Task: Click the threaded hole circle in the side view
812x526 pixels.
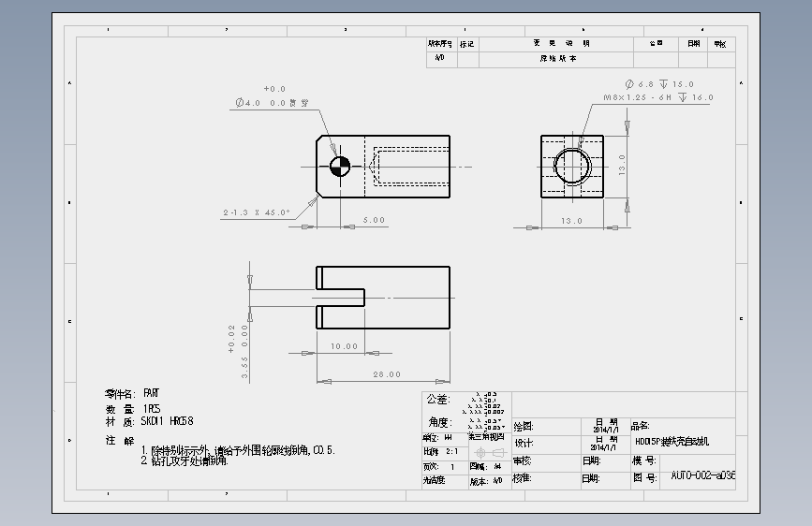Action: [x=572, y=167]
